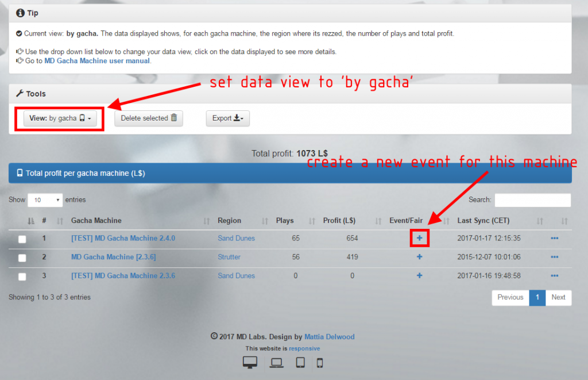The image size is (588, 380).
Task: Open ellipsis actions for [TEST] MD Gacha Machine 2.4.0
Action: coord(554,238)
